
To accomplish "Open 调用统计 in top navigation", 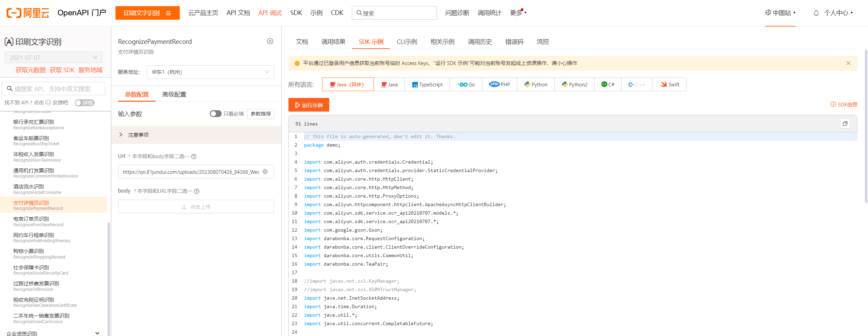I will 489,13.
